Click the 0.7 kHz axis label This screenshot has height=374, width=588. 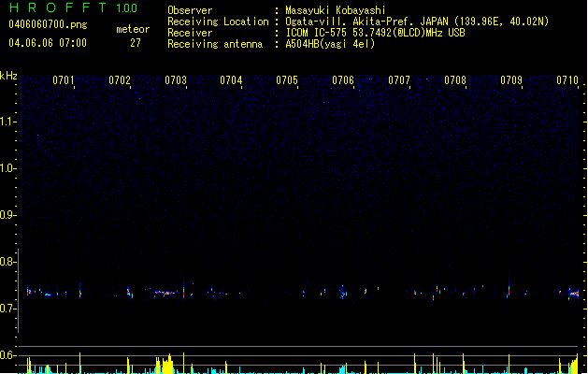[x=7, y=309]
